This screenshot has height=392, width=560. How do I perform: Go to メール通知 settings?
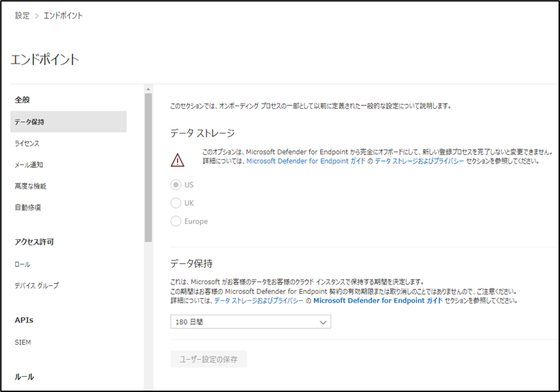coord(29,165)
